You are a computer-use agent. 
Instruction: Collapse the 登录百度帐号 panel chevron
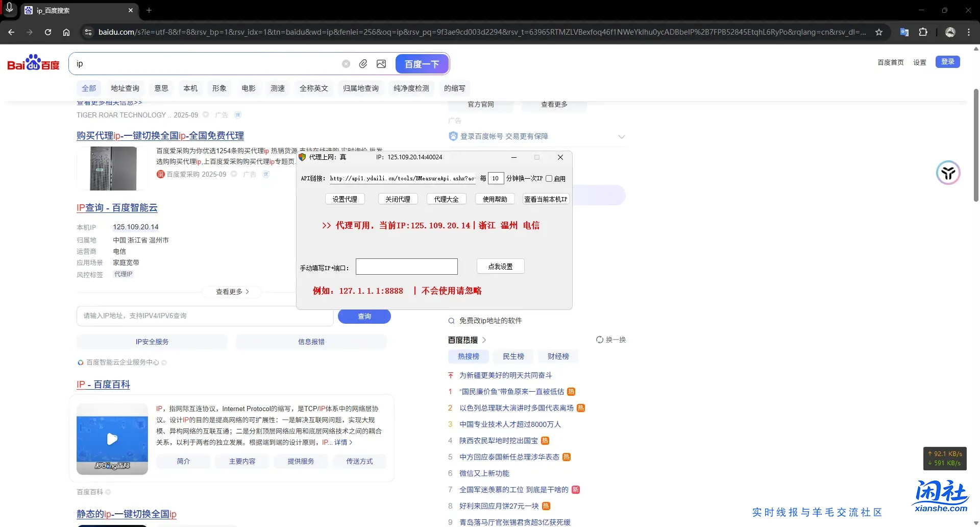point(622,136)
